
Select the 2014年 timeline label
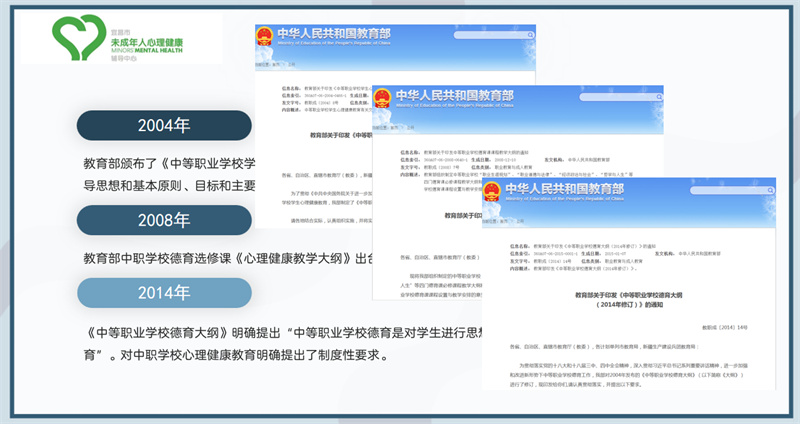(x=163, y=294)
